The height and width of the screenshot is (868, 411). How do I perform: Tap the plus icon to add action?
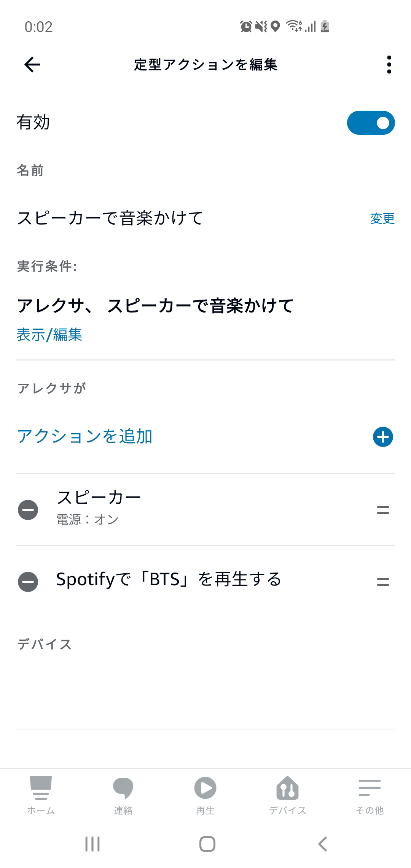click(382, 437)
